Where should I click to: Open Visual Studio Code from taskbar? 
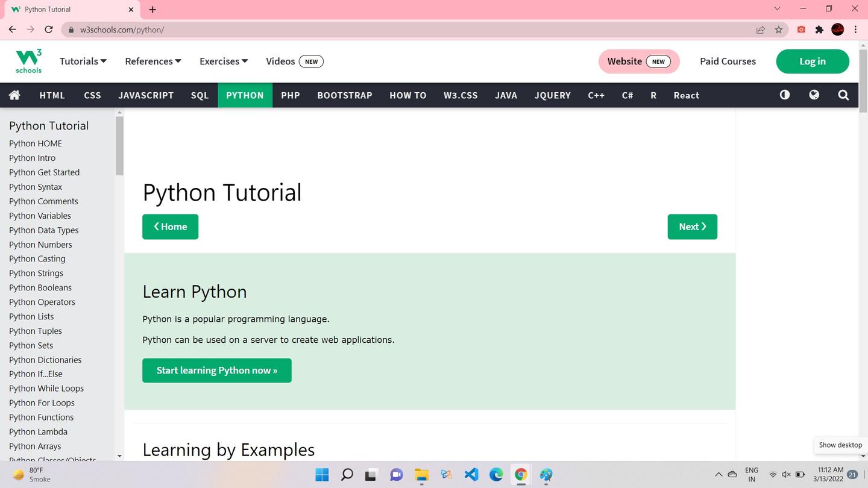click(x=471, y=475)
